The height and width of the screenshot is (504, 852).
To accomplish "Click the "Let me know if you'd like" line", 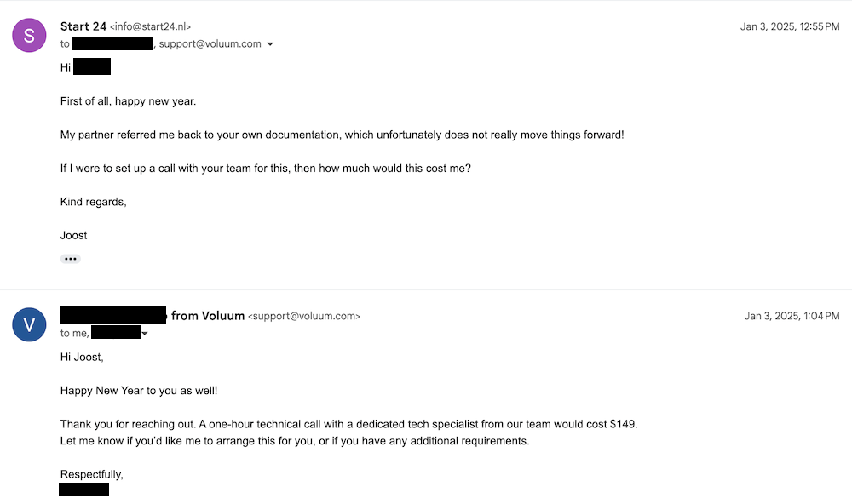I will pos(295,441).
